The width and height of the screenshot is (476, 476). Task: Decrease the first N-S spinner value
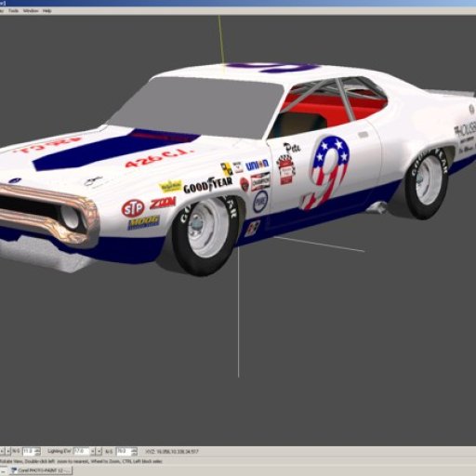tap(37, 454)
